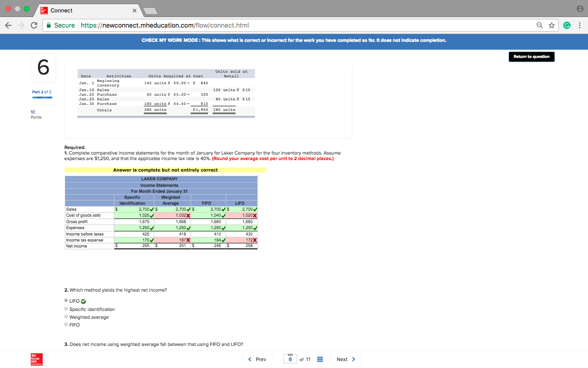The width and height of the screenshot is (588, 368).
Task: Select the FIFO radio button
Action: (67, 325)
